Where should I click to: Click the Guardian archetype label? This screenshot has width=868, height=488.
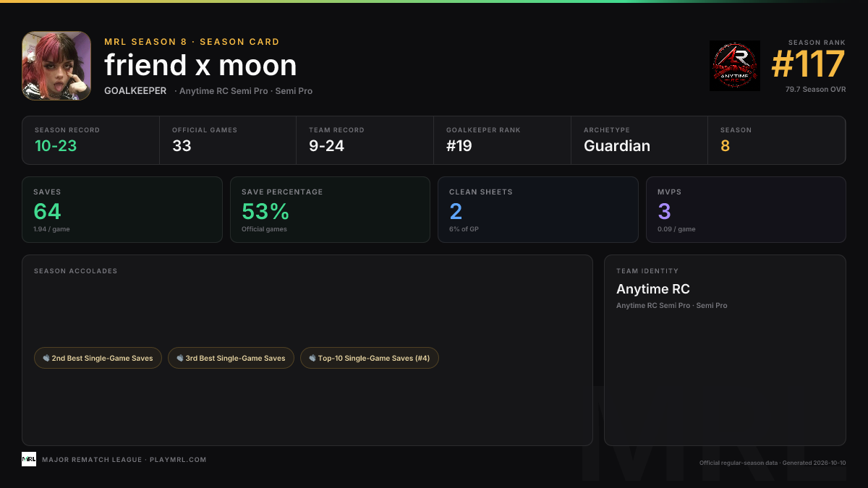pos(617,145)
